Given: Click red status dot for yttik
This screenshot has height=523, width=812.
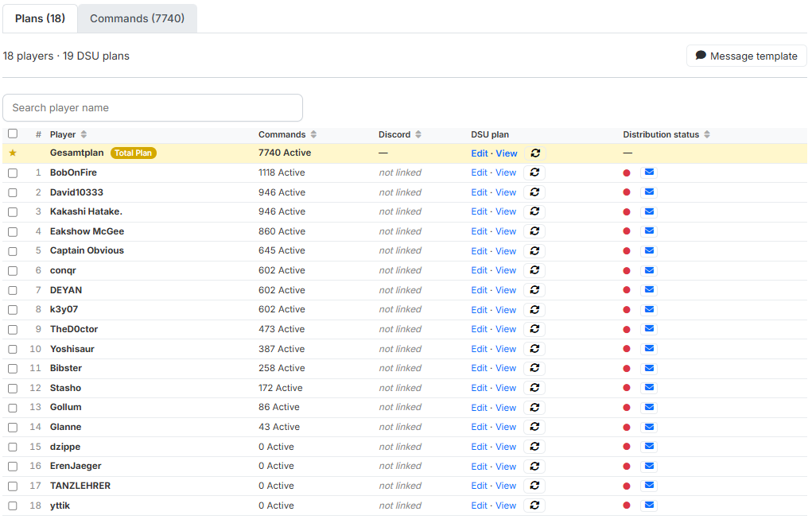Looking at the screenshot, I should (x=627, y=506).
